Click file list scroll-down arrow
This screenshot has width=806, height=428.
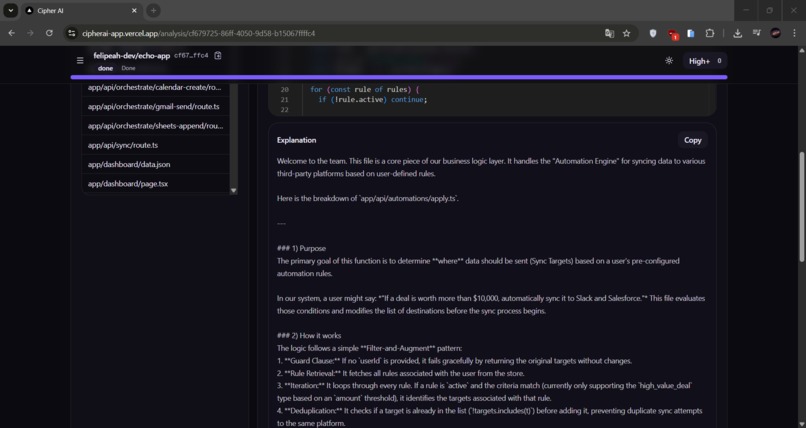[x=233, y=190]
